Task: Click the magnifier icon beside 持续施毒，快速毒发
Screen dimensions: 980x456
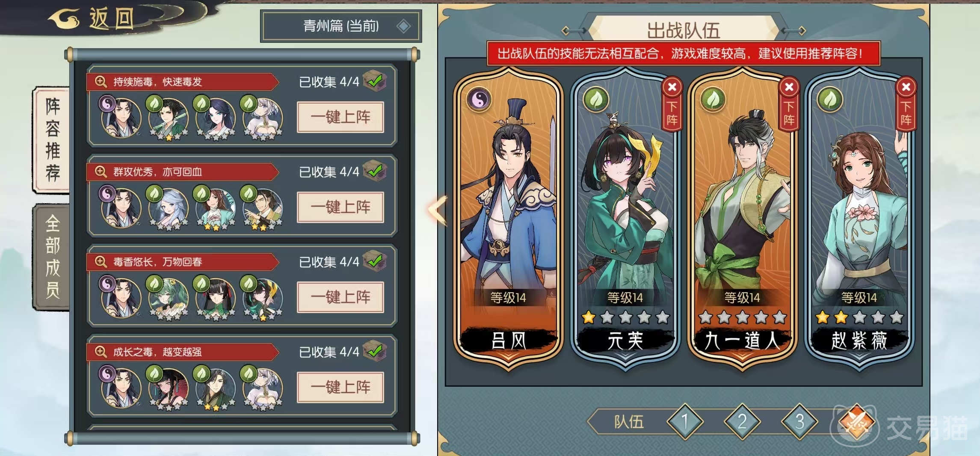Action: point(101,81)
